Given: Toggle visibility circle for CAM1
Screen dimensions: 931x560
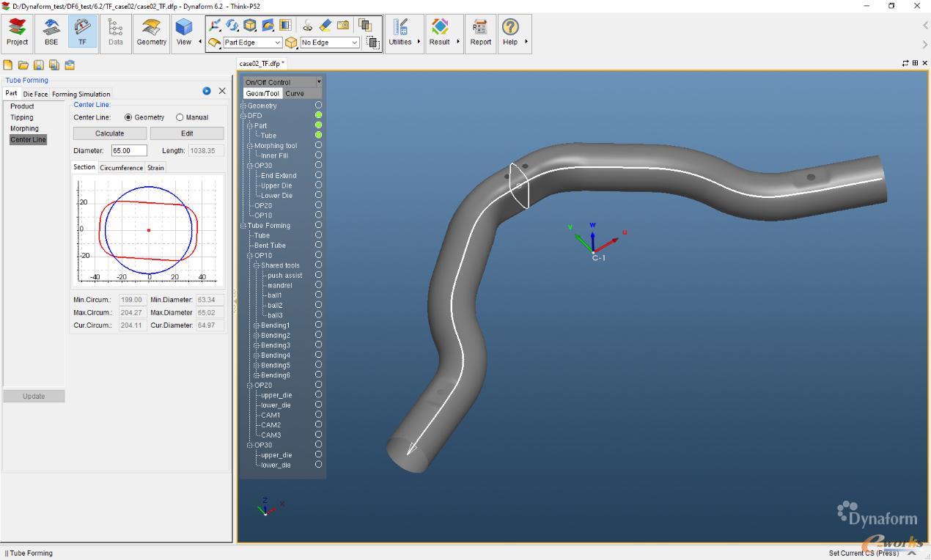Looking at the screenshot, I should click(x=318, y=415).
